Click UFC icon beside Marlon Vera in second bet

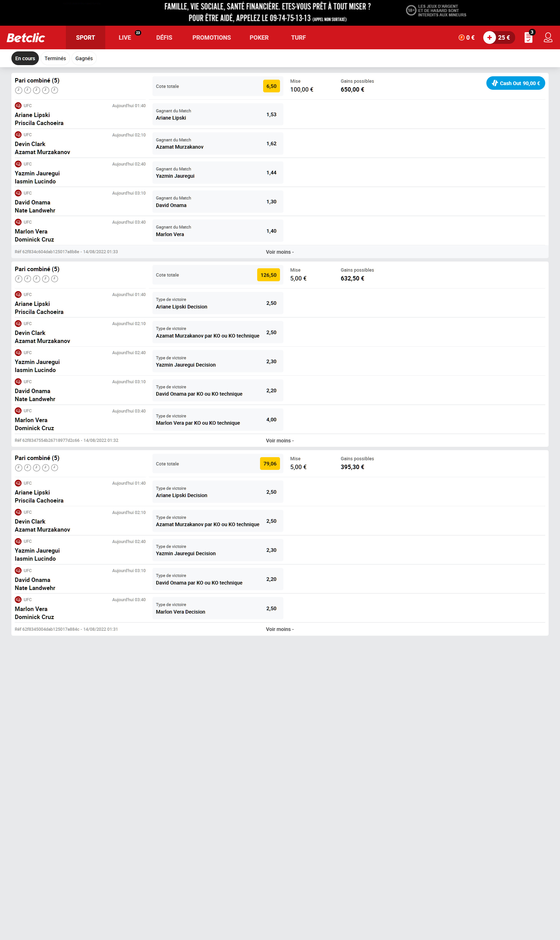point(18,410)
